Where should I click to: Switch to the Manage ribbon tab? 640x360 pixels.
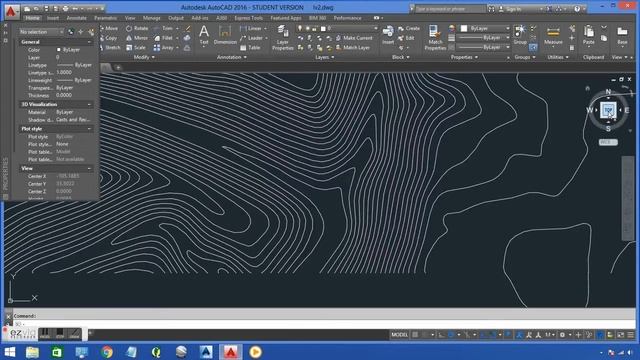151,18
